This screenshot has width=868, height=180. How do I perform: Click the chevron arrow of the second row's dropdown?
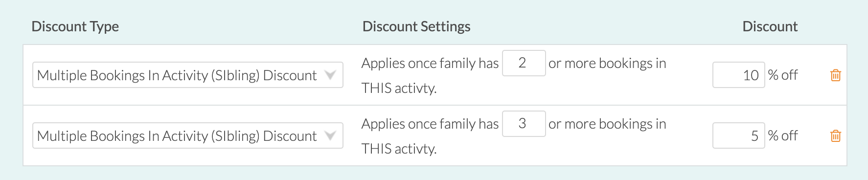(330, 136)
